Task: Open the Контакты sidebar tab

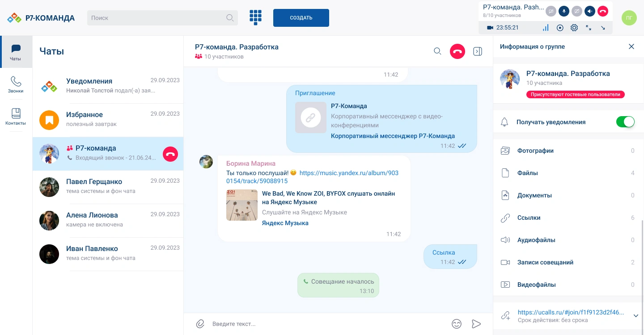Action: pos(16,117)
